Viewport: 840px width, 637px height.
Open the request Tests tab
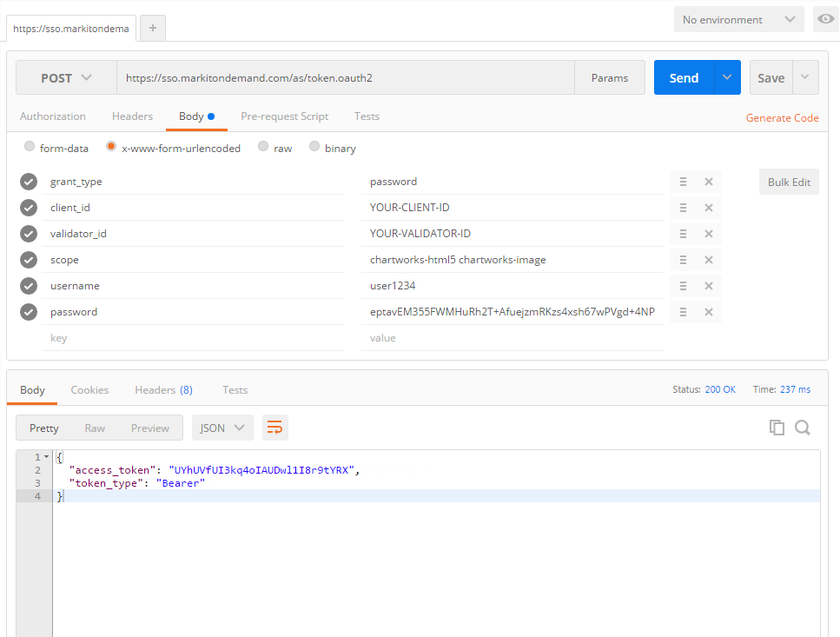tap(367, 116)
